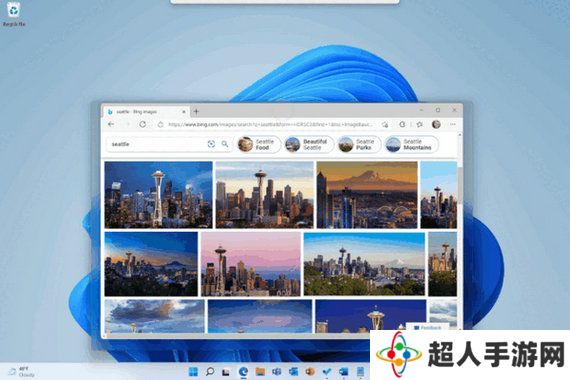Select the Beautiful Seattle suggestion chip
570x380 pixels.
pos(309,144)
